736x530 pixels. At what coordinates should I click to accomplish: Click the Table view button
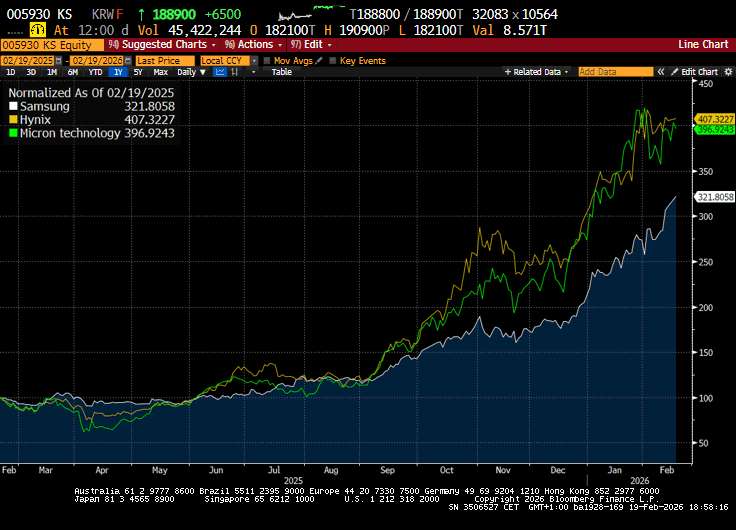(x=282, y=72)
